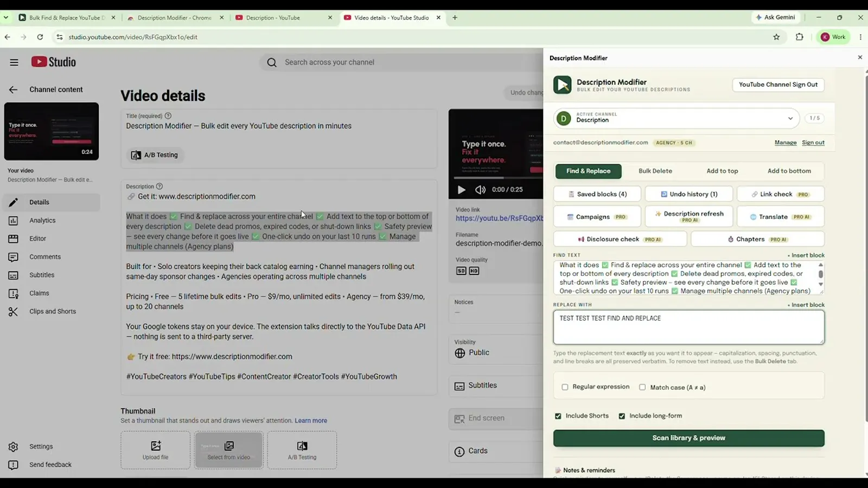The width and height of the screenshot is (868, 488).
Task: Expand the Active Channel dropdown
Action: pos(676,118)
